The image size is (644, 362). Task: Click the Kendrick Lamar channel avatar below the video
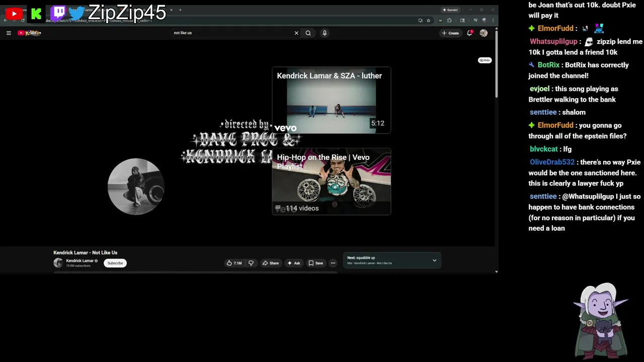(58, 263)
